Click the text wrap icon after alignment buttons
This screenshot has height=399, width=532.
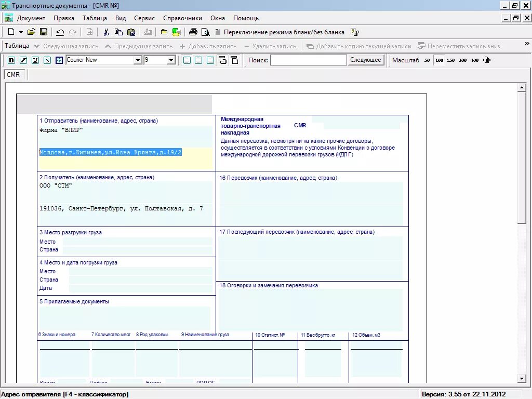point(223,60)
